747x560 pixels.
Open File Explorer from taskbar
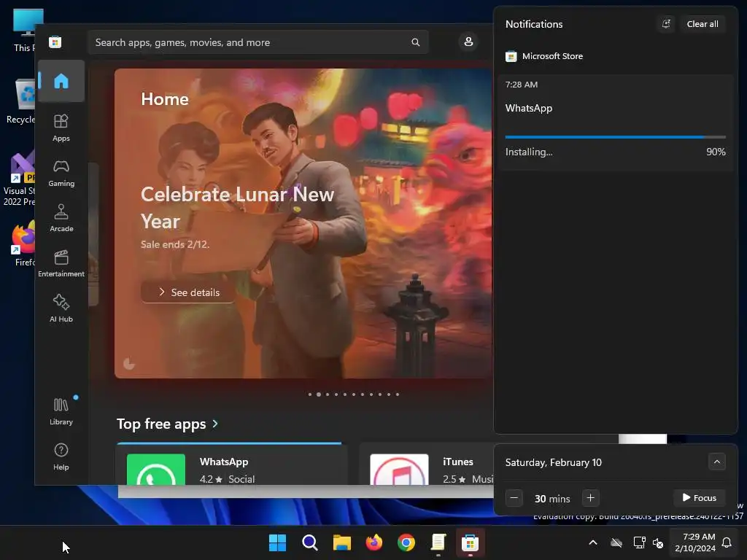341,542
